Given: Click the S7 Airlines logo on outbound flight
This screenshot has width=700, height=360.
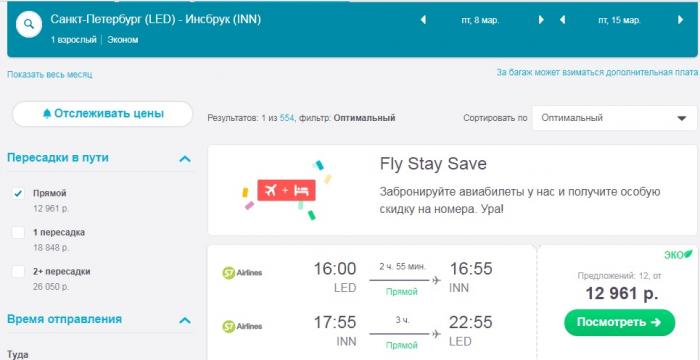Looking at the screenshot, I should 242,272.
